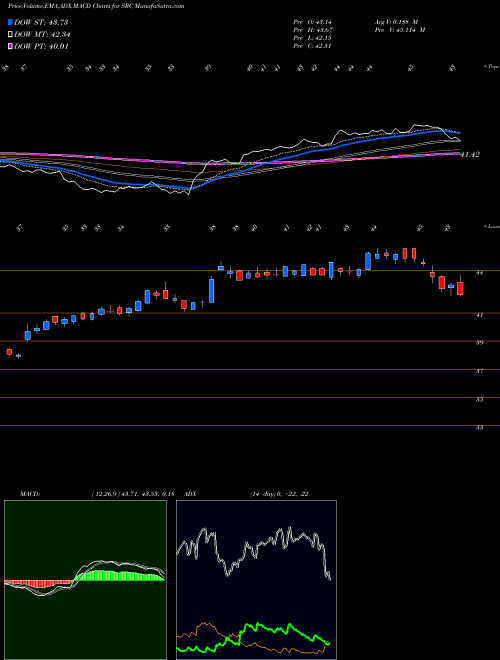Click the 'Pre C: 42.31' value

[312, 46]
